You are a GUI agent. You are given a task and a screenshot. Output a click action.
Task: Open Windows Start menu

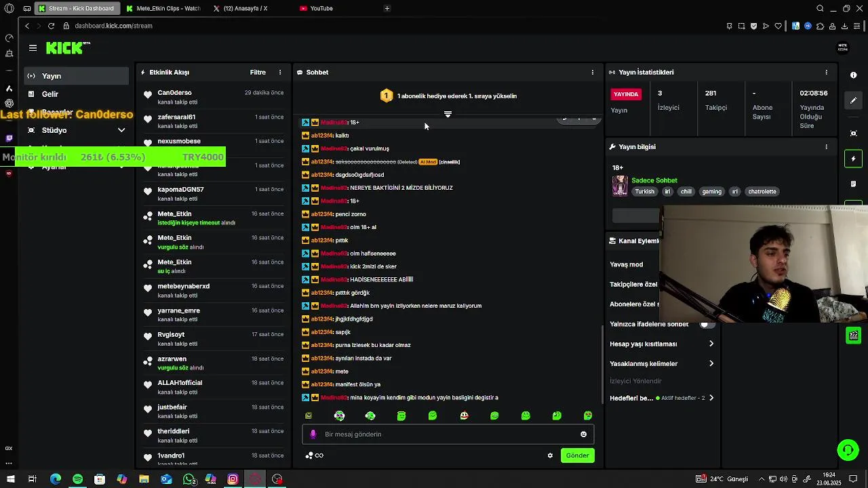click(10, 479)
